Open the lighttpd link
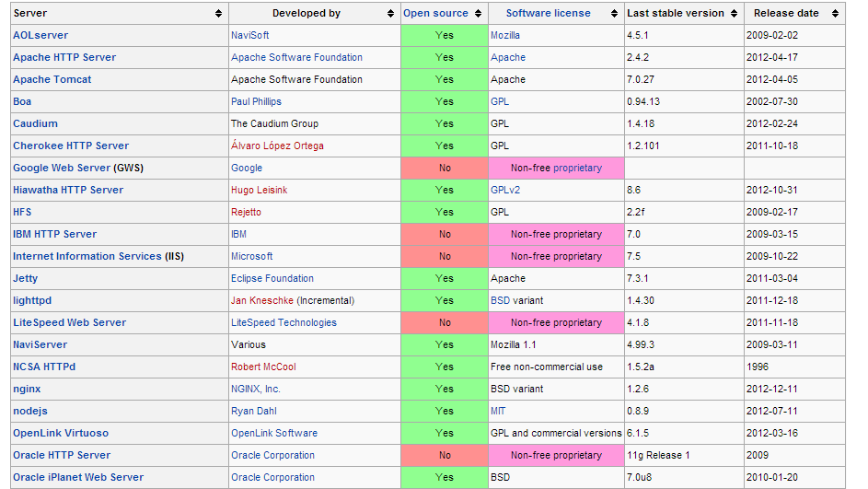 32,301
